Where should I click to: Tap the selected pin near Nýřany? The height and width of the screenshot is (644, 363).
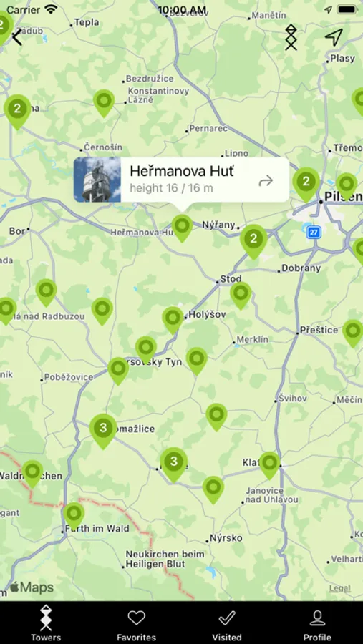tap(182, 228)
